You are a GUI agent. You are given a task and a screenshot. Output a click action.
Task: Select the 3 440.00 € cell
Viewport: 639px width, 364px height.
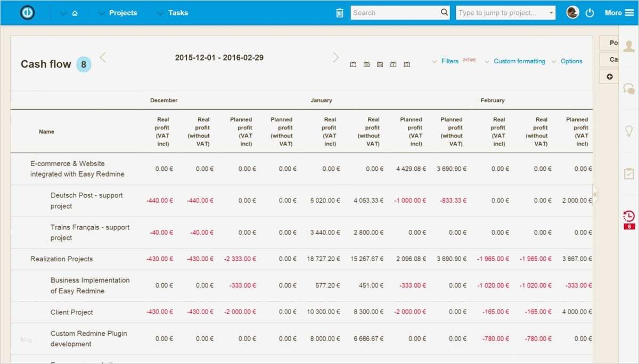click(325, 233)
